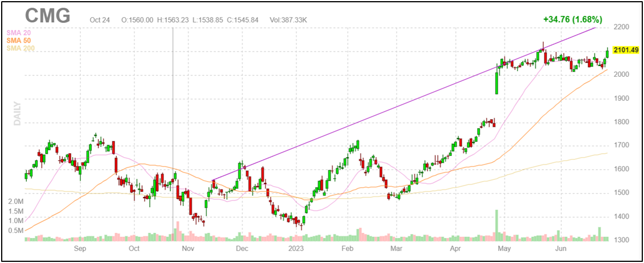Click the Apr label on time axis
Image resolution: width=644 pixels, height=263 pixels.
tap(455, 248)
